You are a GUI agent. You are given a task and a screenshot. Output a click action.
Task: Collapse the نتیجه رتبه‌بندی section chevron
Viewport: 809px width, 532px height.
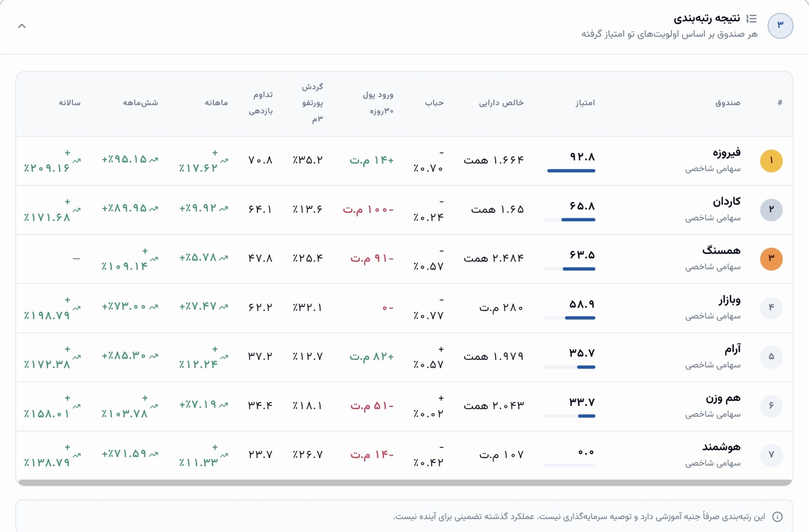pos(22,26)
